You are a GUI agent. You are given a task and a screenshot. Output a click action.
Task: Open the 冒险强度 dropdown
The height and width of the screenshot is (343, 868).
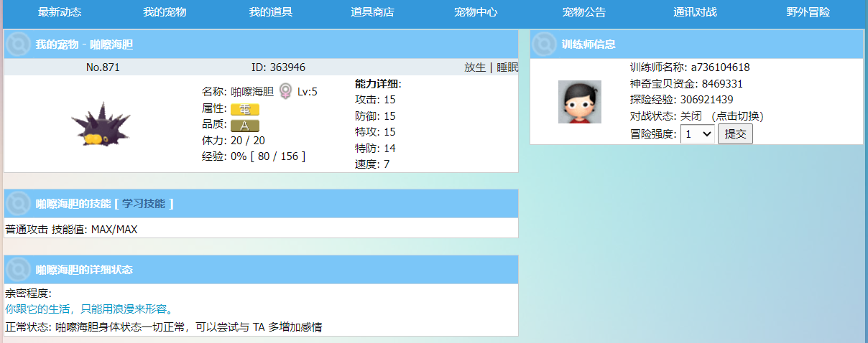698,134
